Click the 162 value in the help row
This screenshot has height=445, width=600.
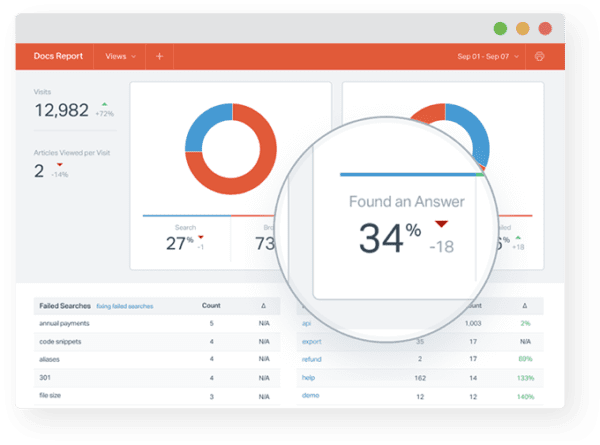(x=420, y=378)
